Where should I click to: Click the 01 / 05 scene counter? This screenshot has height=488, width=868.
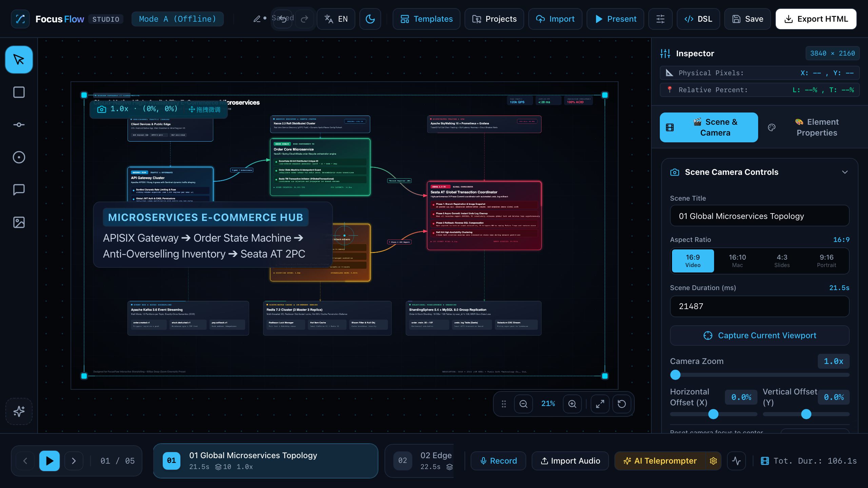(x=117, y=461)
